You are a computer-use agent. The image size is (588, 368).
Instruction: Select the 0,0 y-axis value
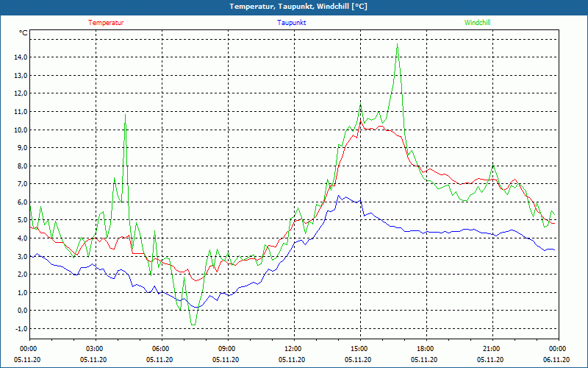point(23,310)
